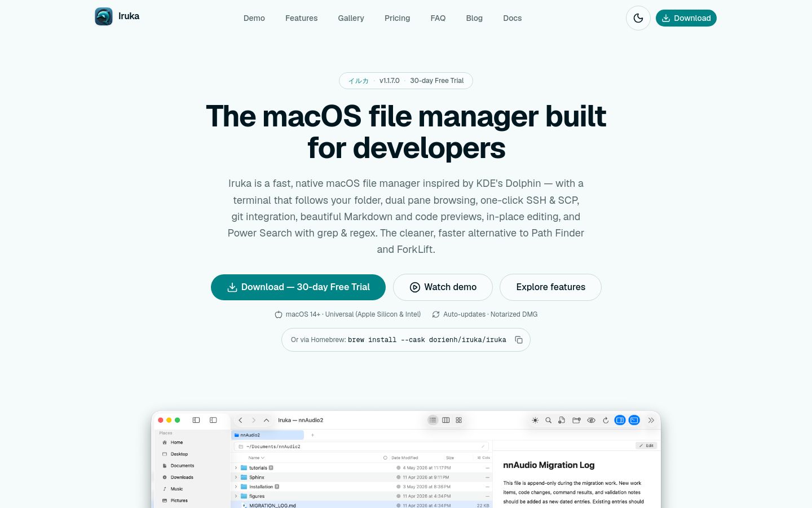Click the Iruka dolphin logo icon
The height and width of the screenshot is (508, 812).
click(104, 16)
